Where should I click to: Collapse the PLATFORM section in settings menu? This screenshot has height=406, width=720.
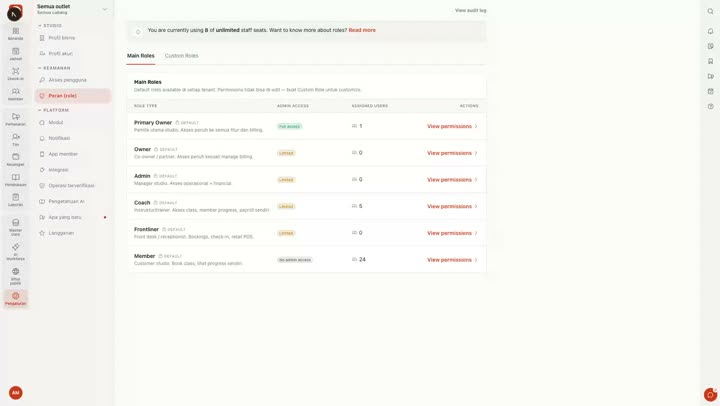pyautogui.click(x=53, y=110)
